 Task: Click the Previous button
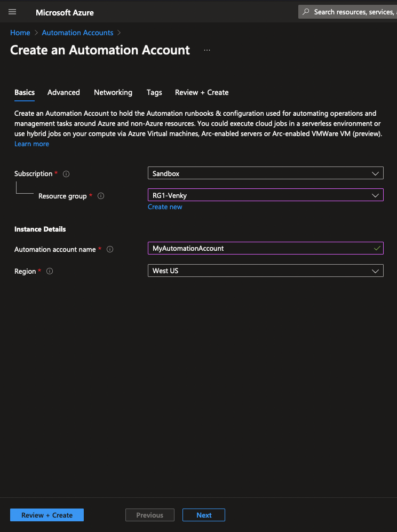pos(149,515)
